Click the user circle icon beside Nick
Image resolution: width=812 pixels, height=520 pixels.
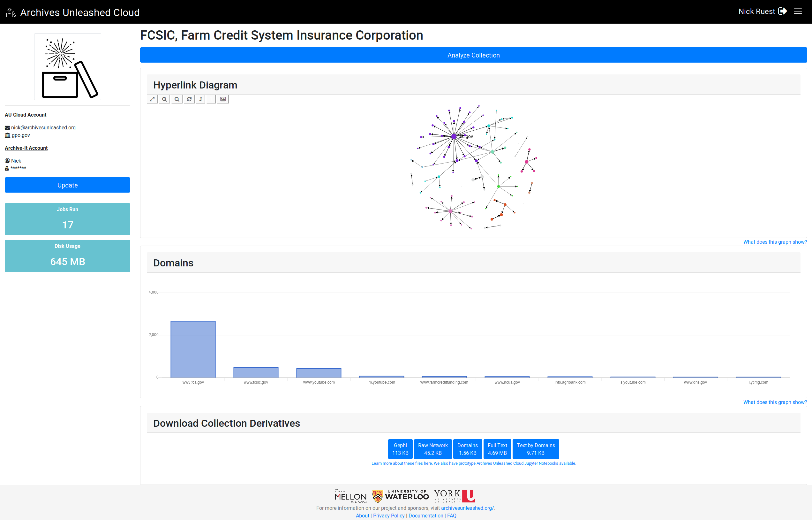click(x=7, y=161)
